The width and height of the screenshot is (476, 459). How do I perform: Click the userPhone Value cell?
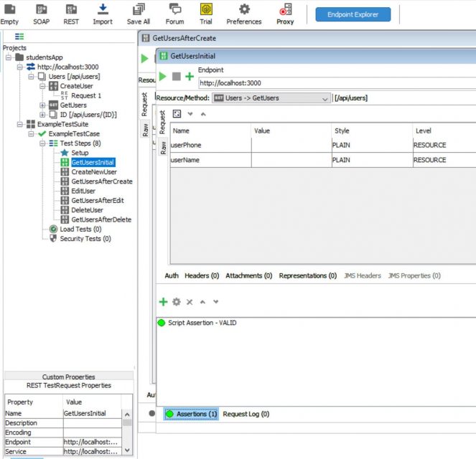click(291, 145)
